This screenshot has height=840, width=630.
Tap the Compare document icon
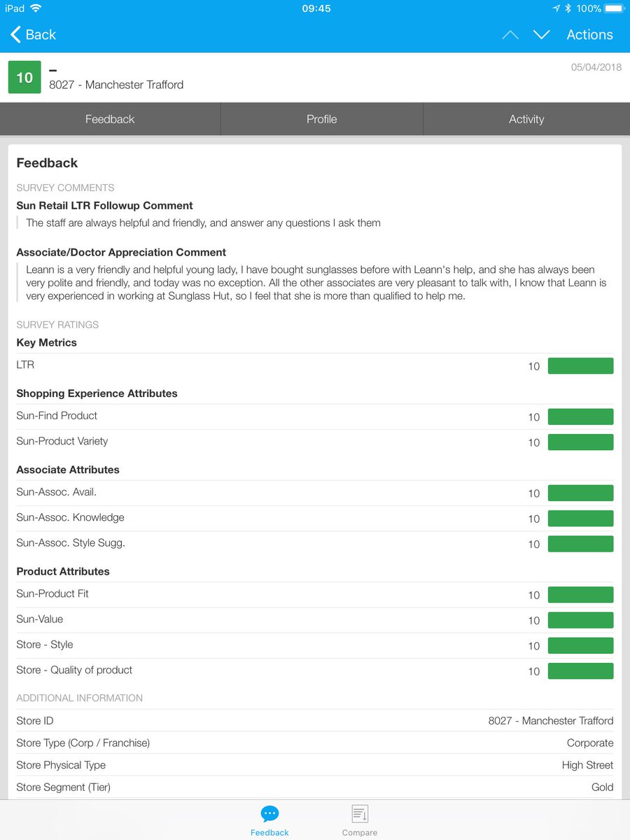pyautogui.click(x=360, y=814)
